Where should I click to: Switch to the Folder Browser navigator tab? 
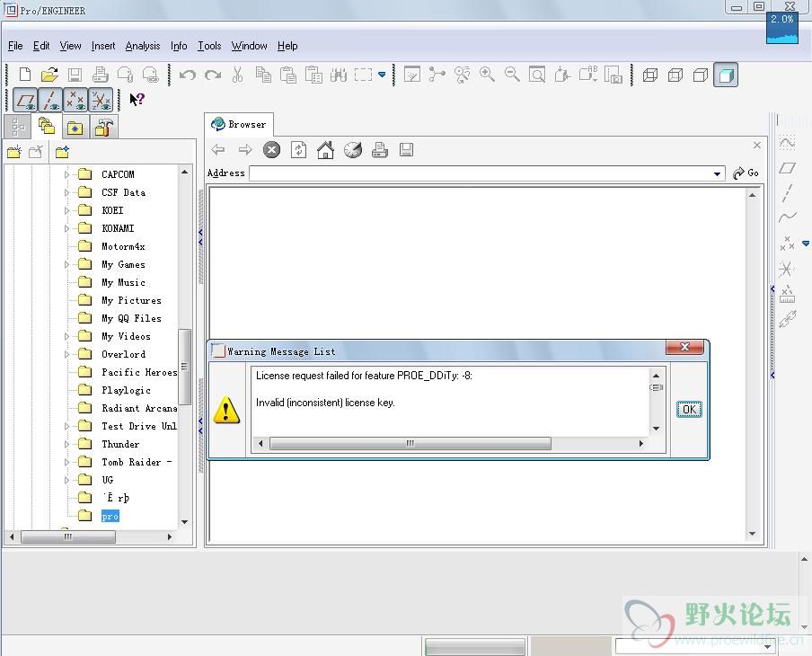point(46,127)
